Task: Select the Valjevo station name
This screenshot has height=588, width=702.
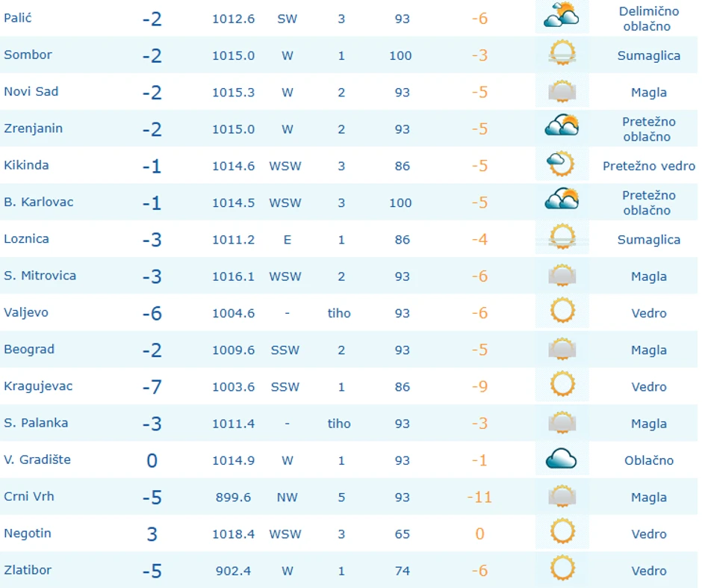Action: 26,312
